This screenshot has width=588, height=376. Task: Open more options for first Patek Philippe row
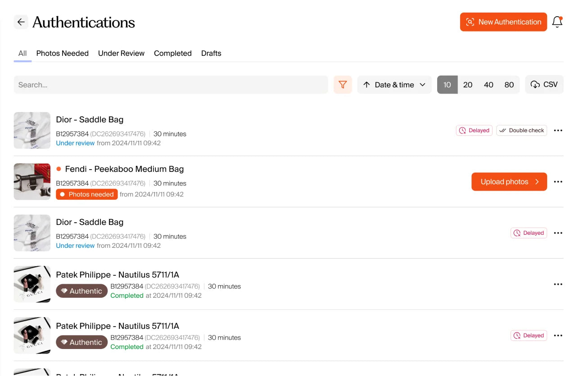coord(558,284)
